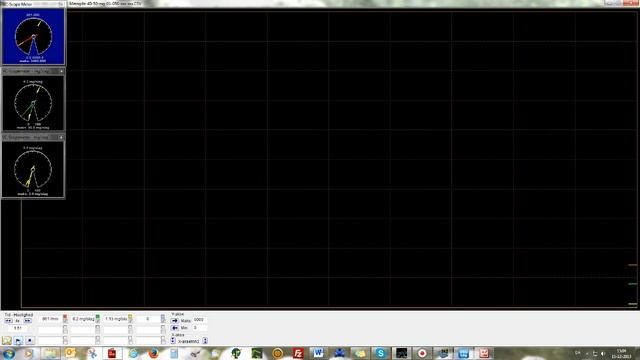
Task: Close the Scope Meter top gauge window
Action: pos(61,4)
